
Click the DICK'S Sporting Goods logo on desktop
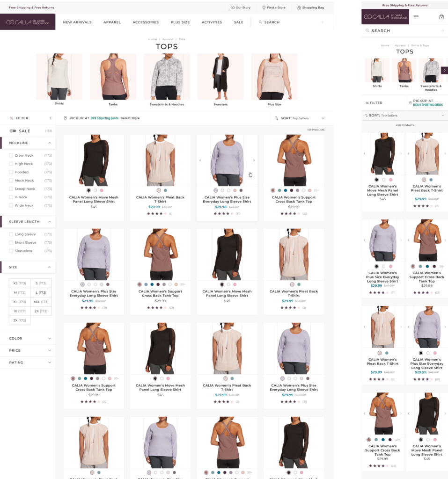tap(104, 118)
